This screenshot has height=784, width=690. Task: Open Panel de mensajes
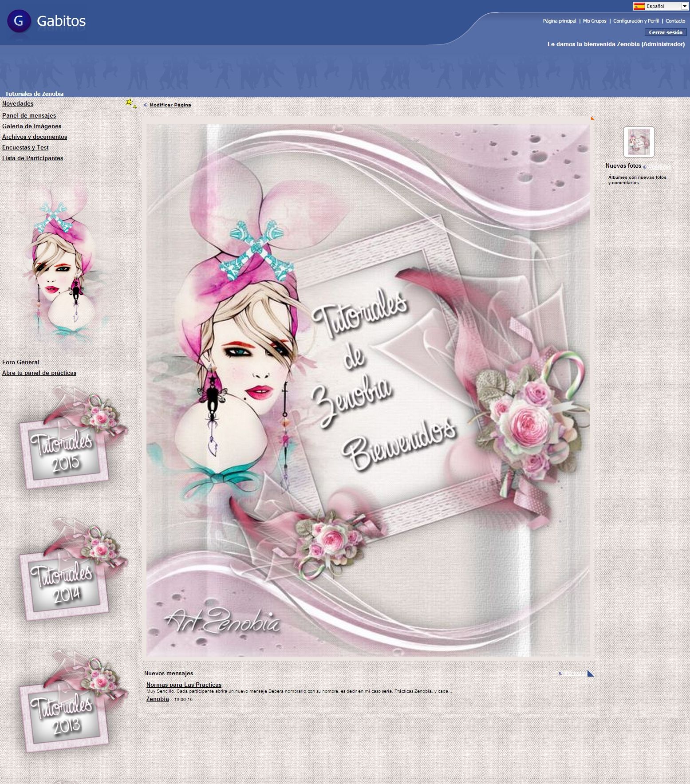29,115
